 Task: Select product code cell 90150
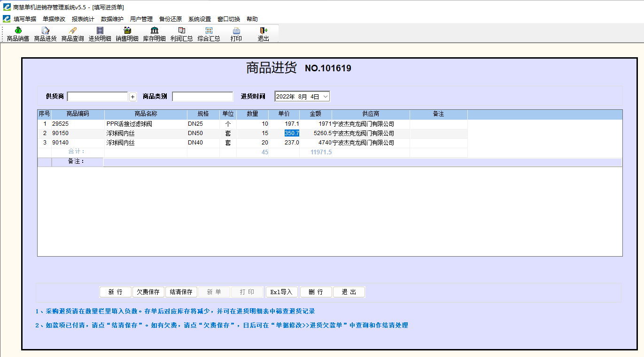(x=78, y=134)
